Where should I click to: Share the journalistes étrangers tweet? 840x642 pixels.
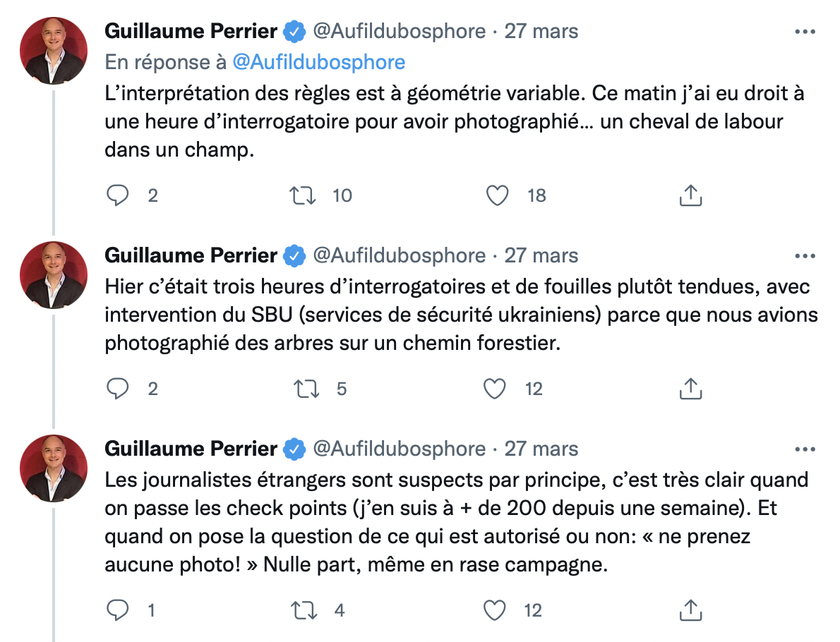coord(690,610)
